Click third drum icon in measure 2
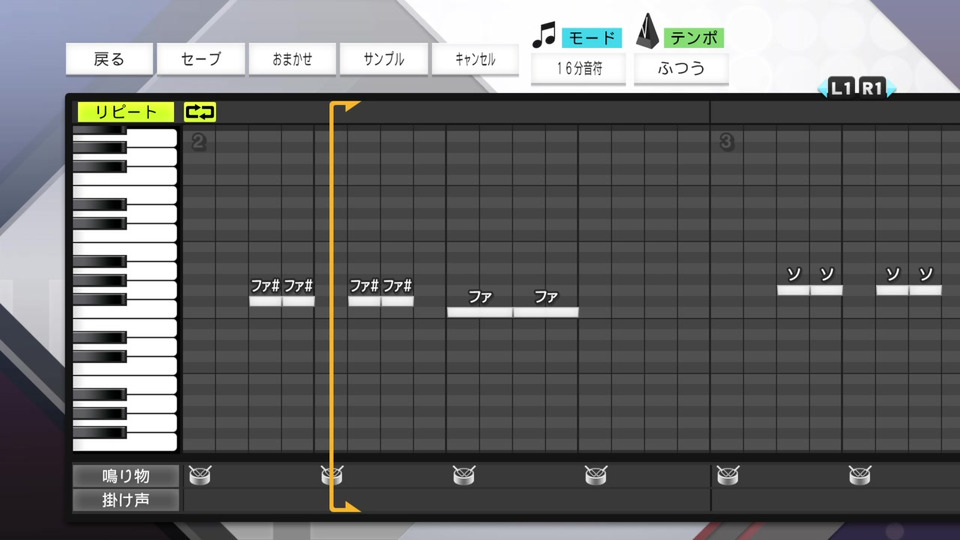 click(464, 475)
